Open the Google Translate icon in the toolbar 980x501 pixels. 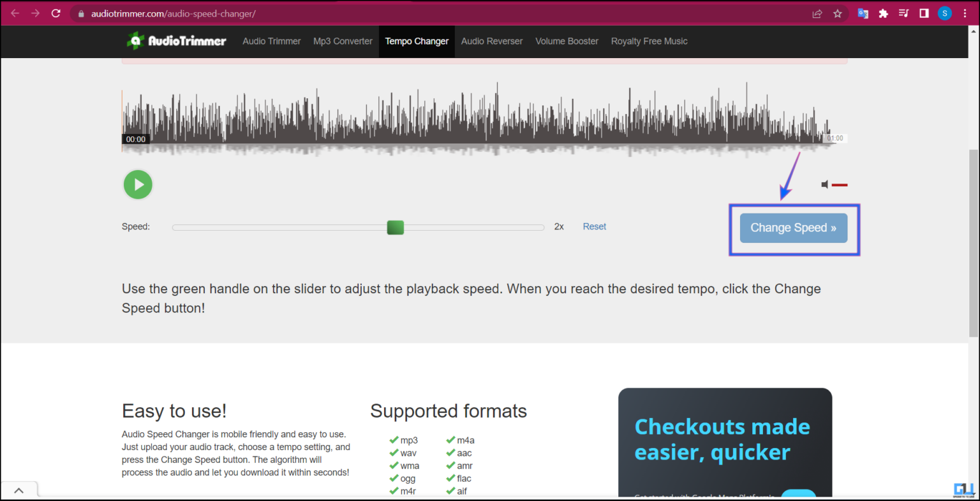click(863, 13)
